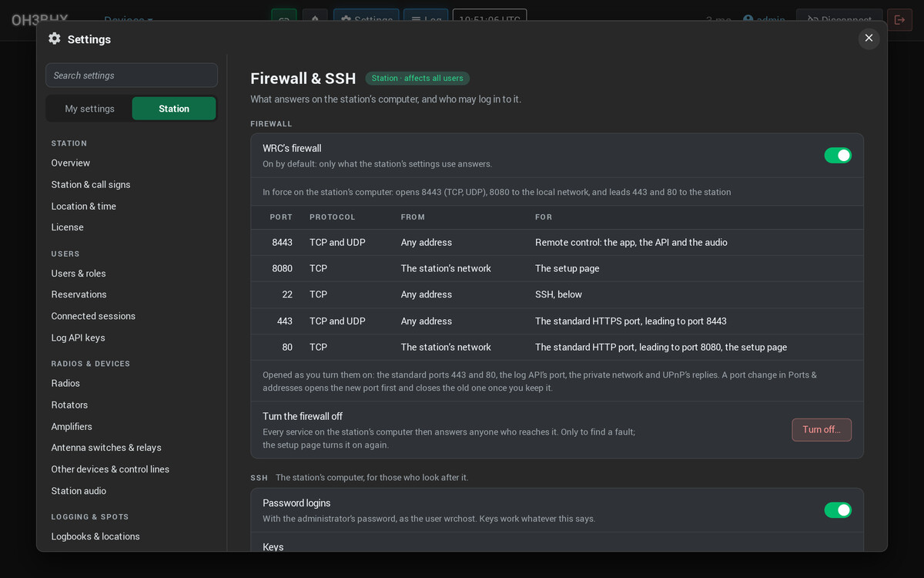Click the port 80 cell
This screenshot has width=924, height=578.
click(x=287, y=347)
